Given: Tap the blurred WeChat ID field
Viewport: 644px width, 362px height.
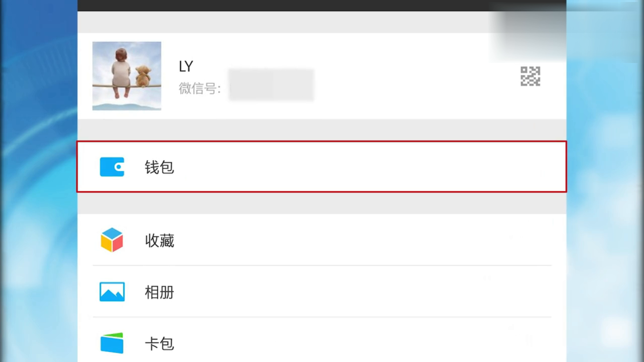Looking at the screenshot, I should click(271, 85).
